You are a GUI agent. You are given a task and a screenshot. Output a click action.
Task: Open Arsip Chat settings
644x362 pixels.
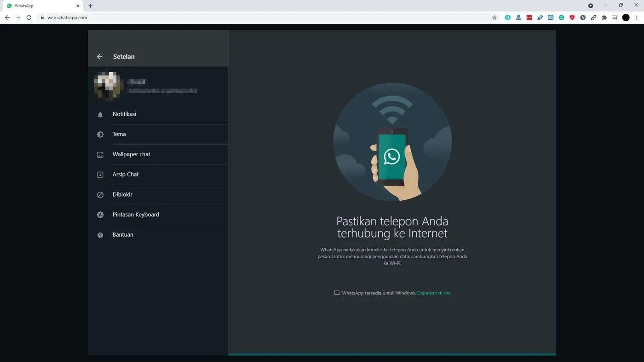pyautogui.click(x=158, y=175)
